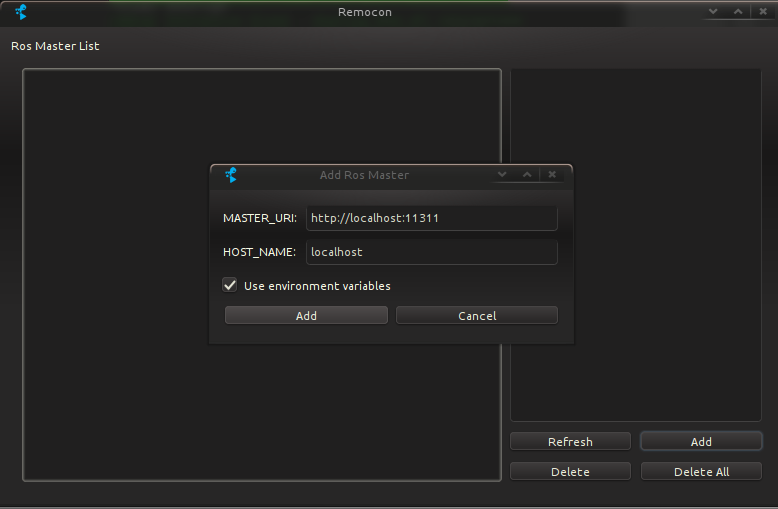Refresh the Ros Master list
Viewport: 778px width, 509px height.
(570, 442)
